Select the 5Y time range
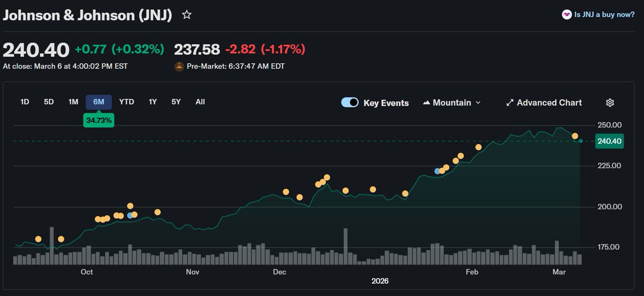Image resolution: width=644 pixels, height=296 pixels. point(176,102)
